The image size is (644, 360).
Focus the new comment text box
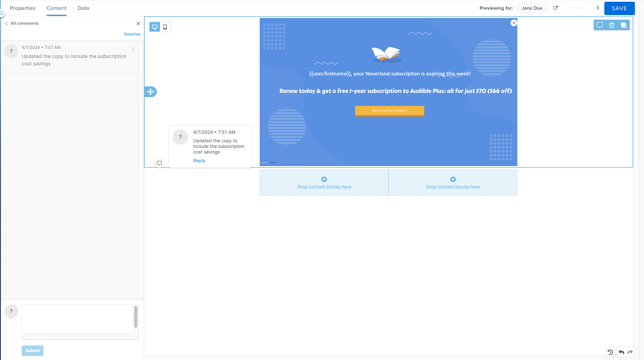click(77, 319)
